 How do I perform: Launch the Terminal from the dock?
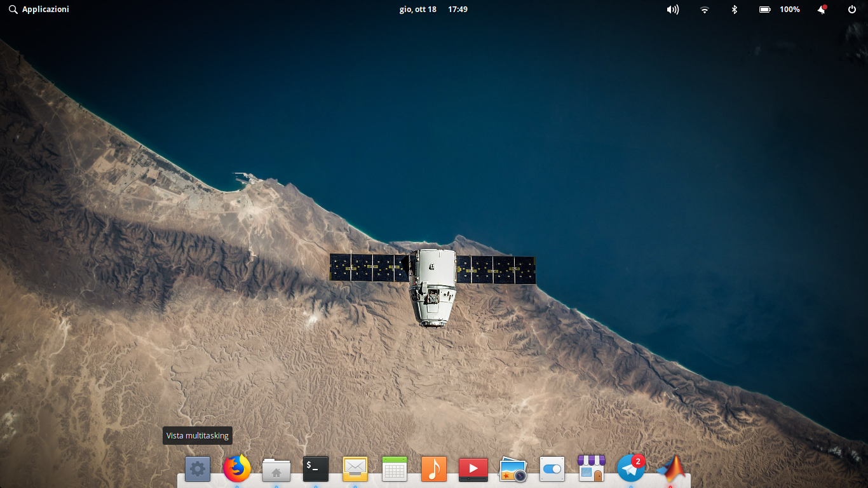[x=316, y=469]
